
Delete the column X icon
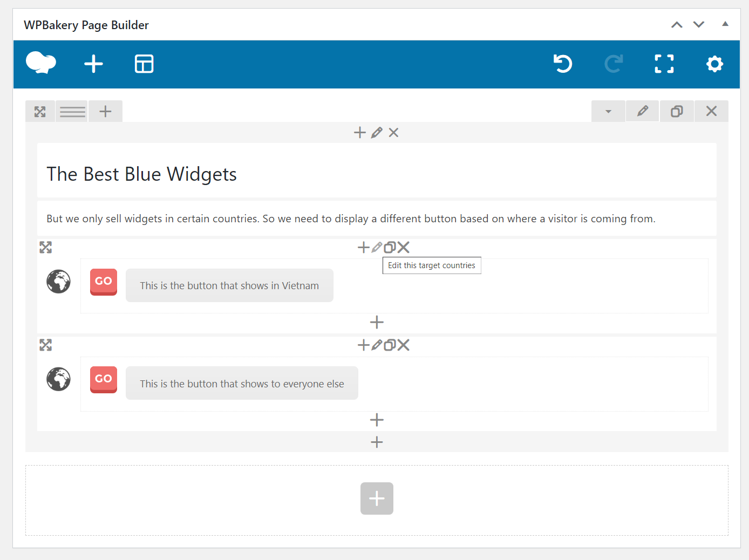coord(393,133)
